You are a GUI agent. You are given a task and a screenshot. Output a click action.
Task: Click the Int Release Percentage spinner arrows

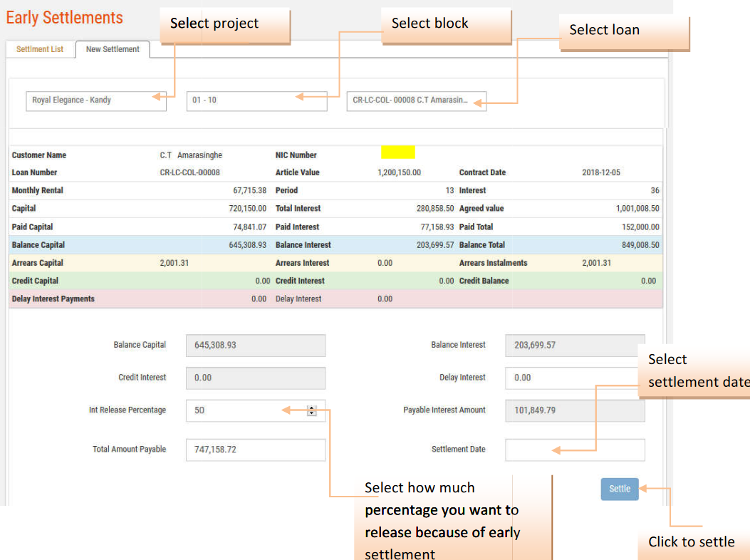tap(311, 410)
